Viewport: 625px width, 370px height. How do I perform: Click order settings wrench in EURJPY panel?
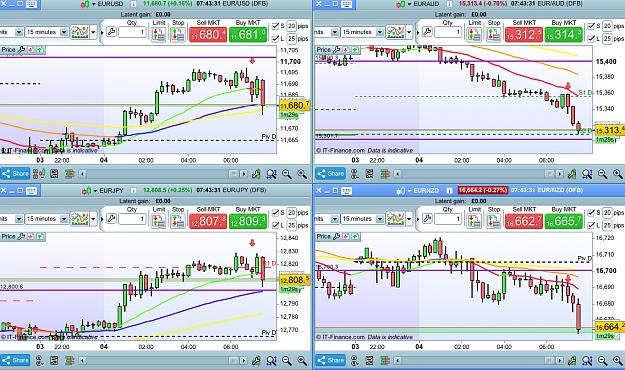(112, 219)
